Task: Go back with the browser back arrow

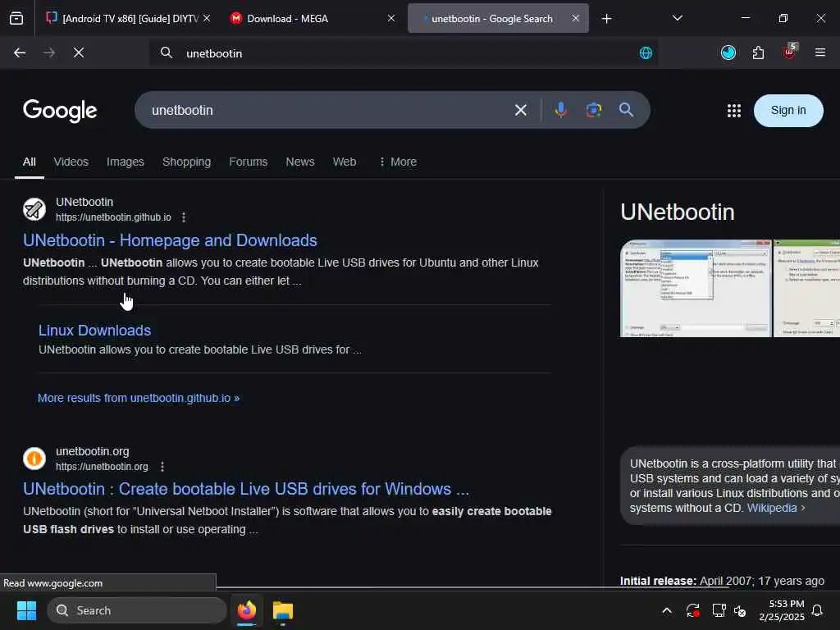Action: 20,52
